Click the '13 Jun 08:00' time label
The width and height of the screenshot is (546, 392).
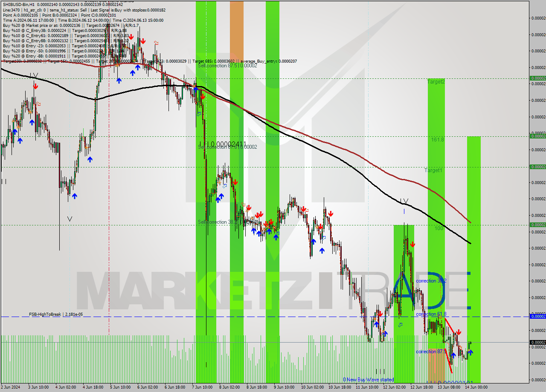448,387
